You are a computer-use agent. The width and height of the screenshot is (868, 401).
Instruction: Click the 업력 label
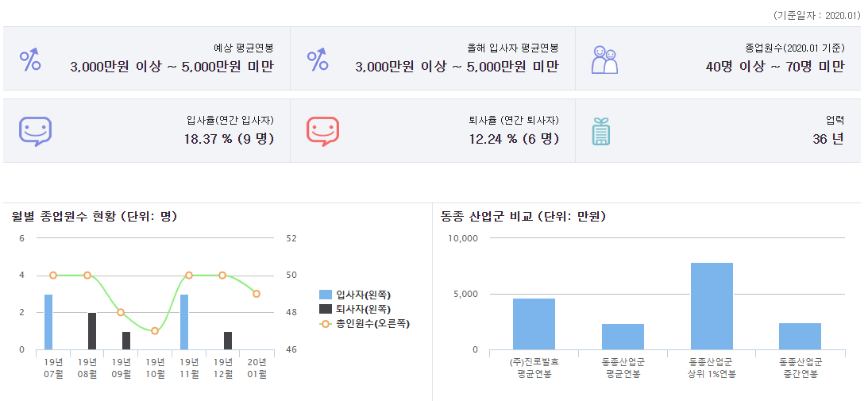pyautogui.click(x=835, y=120)
